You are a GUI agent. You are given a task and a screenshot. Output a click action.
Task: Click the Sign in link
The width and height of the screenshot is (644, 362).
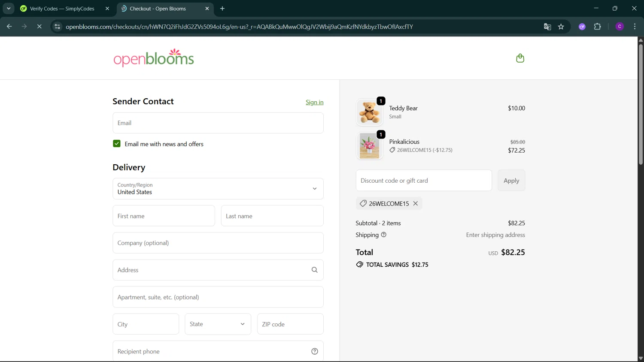coord(315,102)
